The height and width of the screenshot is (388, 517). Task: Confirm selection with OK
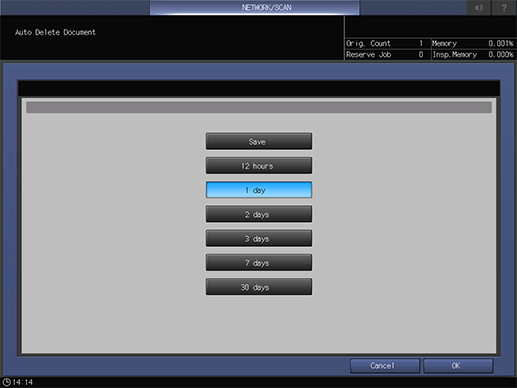pyautogui.click(x=458, y=366)
